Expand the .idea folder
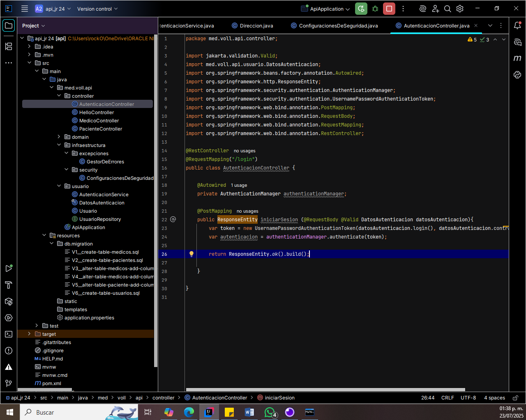The height and width of the screenshot is (420, 526). (29, 46)
